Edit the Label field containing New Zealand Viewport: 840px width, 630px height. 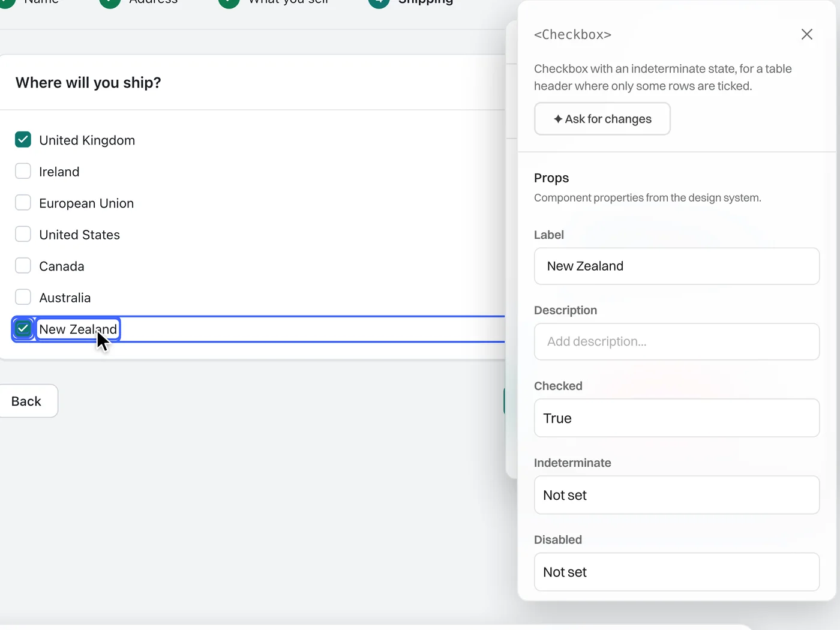coord(677,266)
